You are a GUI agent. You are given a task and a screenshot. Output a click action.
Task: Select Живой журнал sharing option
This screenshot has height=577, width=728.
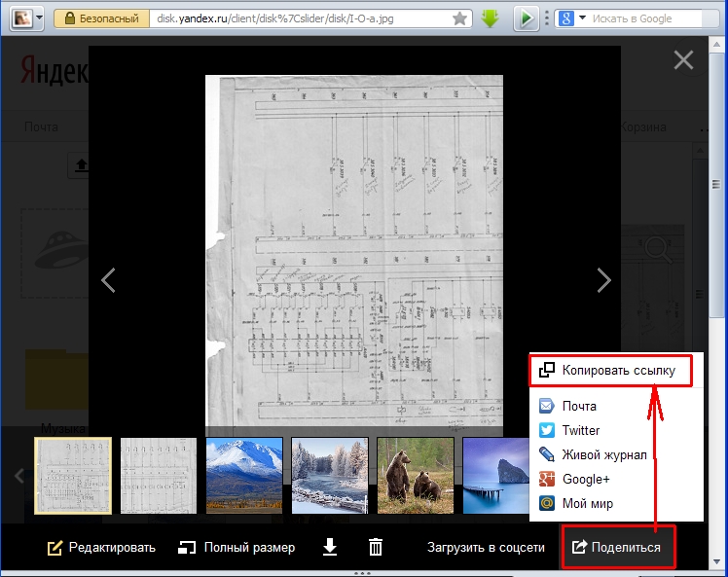click(x=603, y=454)
